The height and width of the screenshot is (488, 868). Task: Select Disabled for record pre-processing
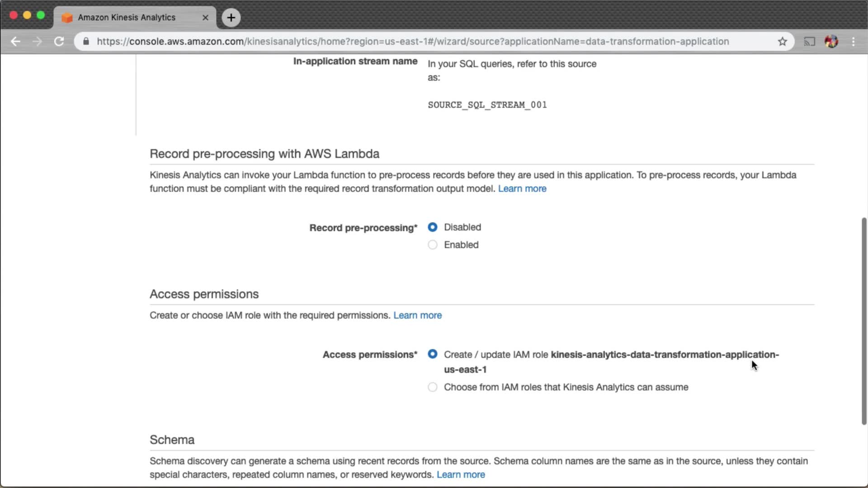(433, 227)
